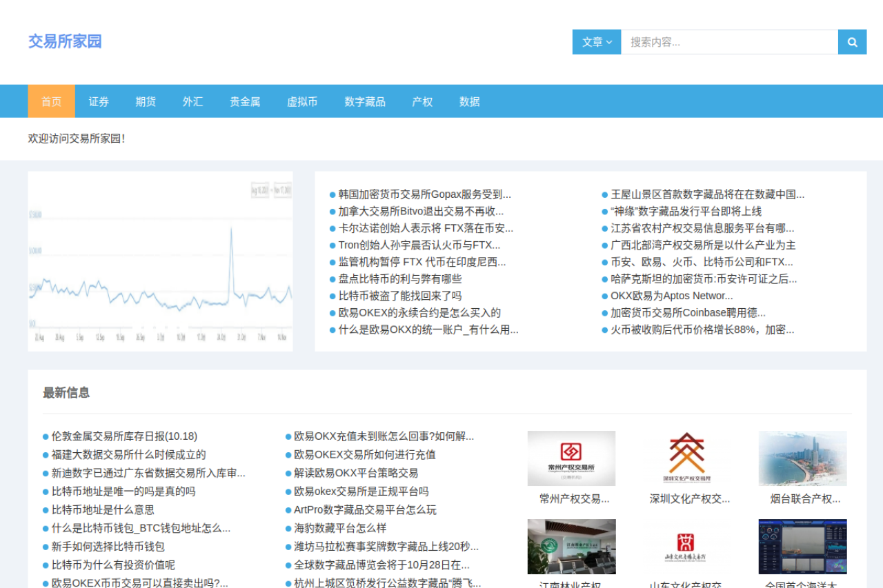Select the 首页 navigation tab
The image size is (883, 588).
[x=51, y=101]
